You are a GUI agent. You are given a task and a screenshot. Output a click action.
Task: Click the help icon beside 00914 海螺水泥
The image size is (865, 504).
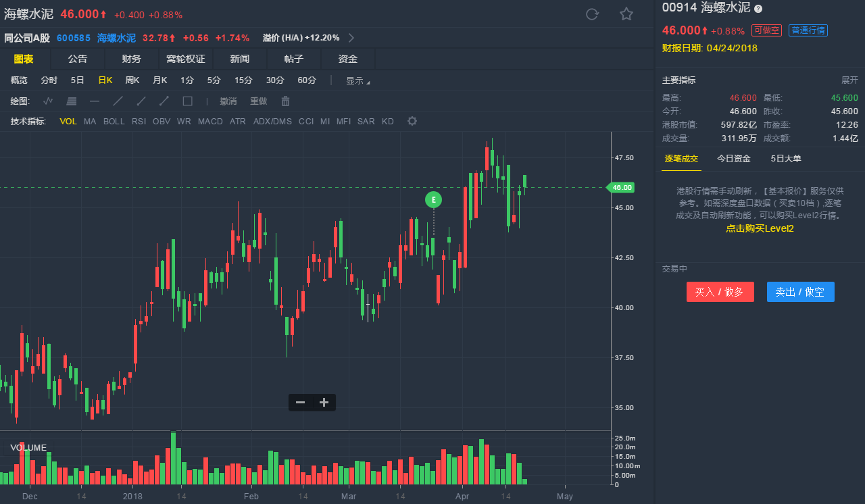(758, 9)
